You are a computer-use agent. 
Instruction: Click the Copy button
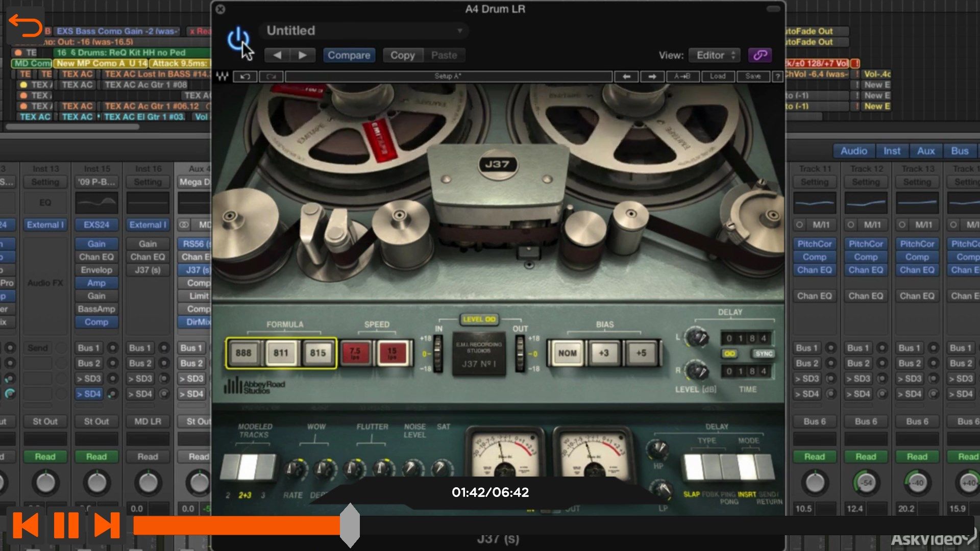click(x=402, y=55)
